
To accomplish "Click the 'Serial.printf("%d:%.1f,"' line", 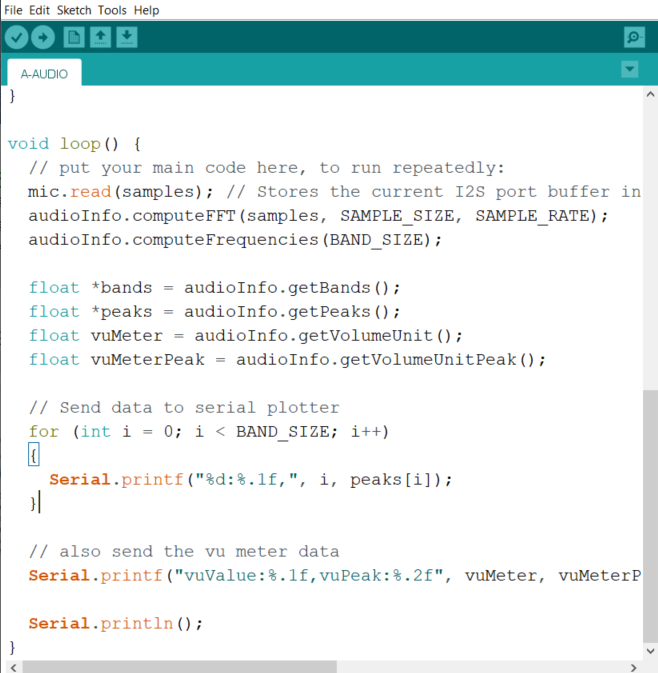I will pyautogui.click(x=251, y=480).
